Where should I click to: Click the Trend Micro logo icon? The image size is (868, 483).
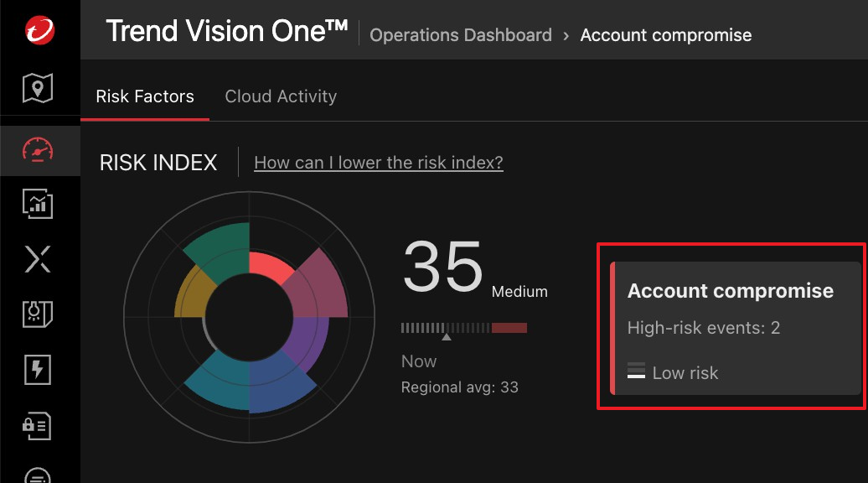39,31
